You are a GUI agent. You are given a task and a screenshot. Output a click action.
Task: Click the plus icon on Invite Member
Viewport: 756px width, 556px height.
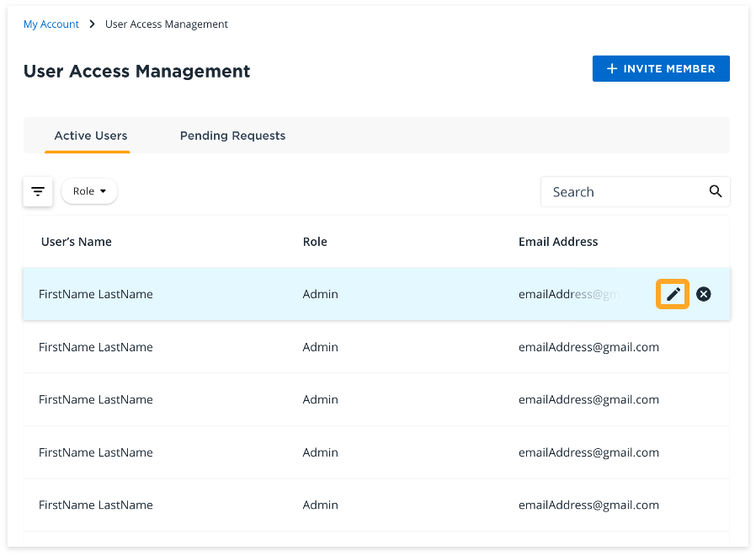coord(612,69)
